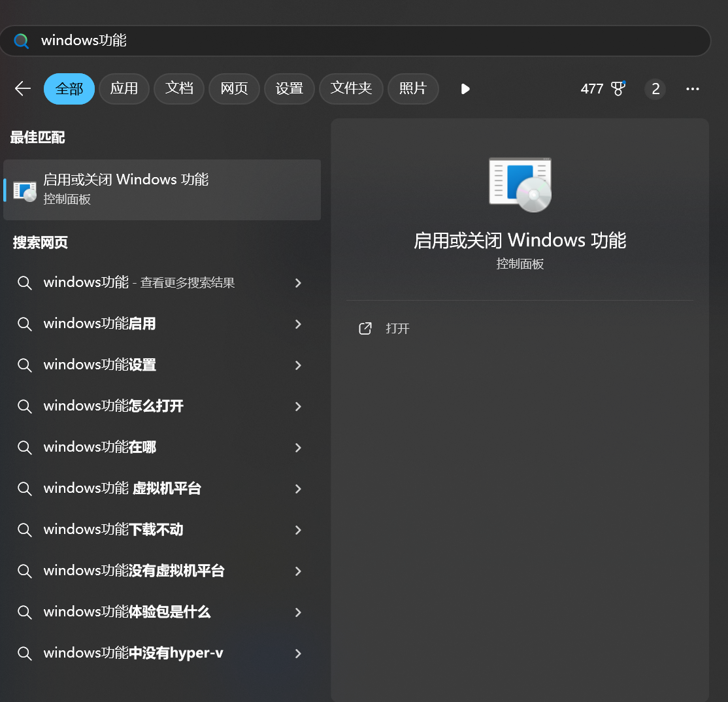Click the search magnifier icon in search box

click(x=22, y=41)
